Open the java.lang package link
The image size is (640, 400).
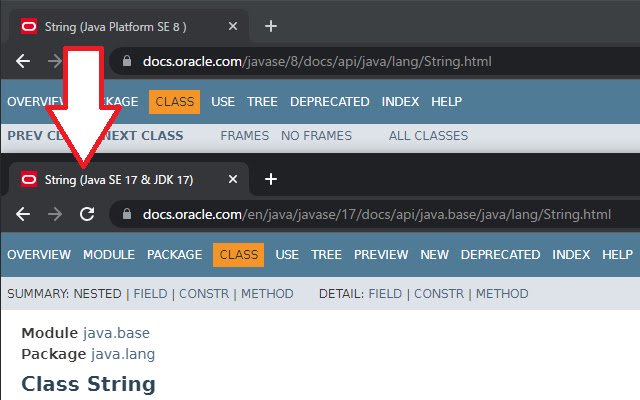tap(123, 354)
